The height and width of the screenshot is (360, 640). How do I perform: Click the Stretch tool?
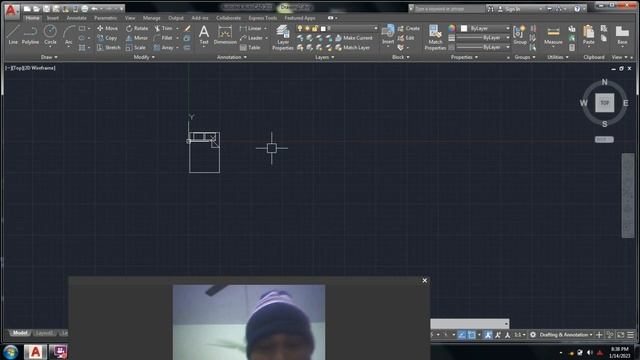[109, 48]
